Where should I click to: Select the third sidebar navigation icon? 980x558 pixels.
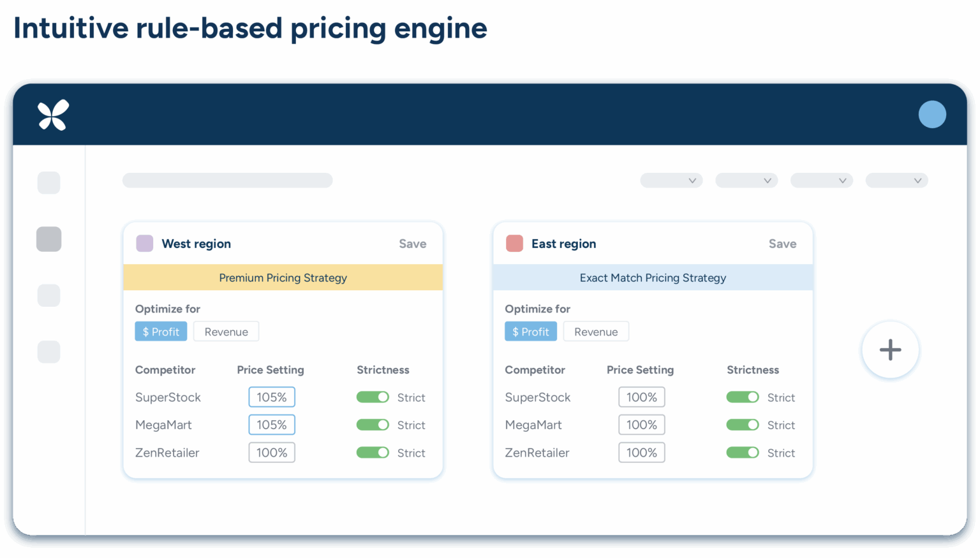pos(48,295)
